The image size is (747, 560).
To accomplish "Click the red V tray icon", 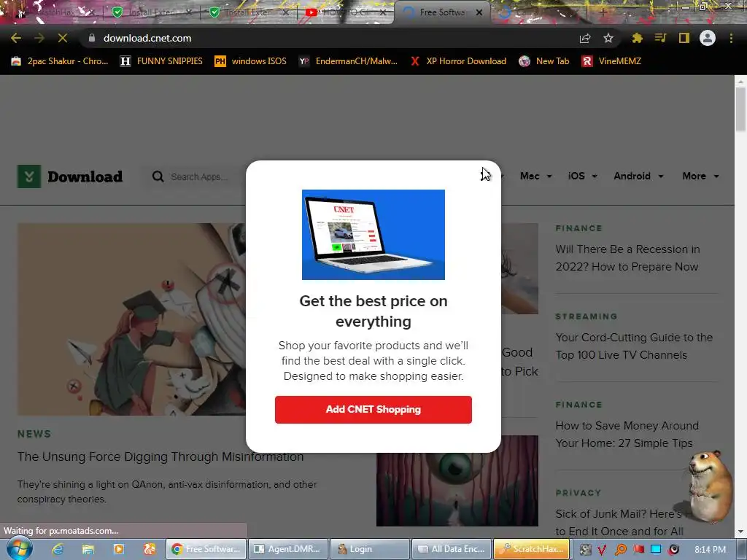I will tap(602, 550).
